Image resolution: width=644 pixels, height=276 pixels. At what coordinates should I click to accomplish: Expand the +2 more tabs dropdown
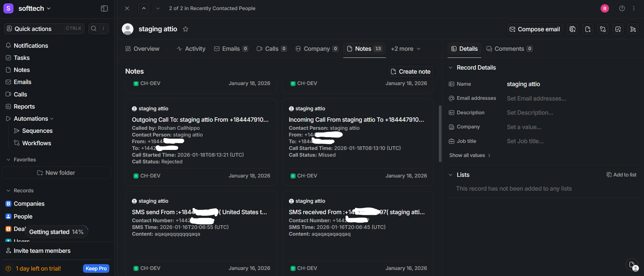(406, 49)
